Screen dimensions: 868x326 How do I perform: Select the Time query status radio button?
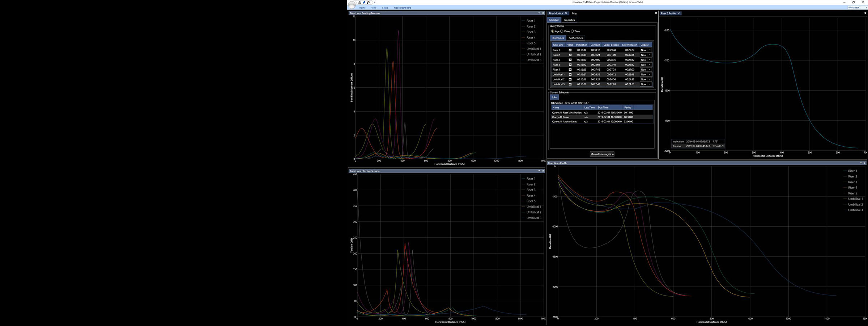point(573,31)
